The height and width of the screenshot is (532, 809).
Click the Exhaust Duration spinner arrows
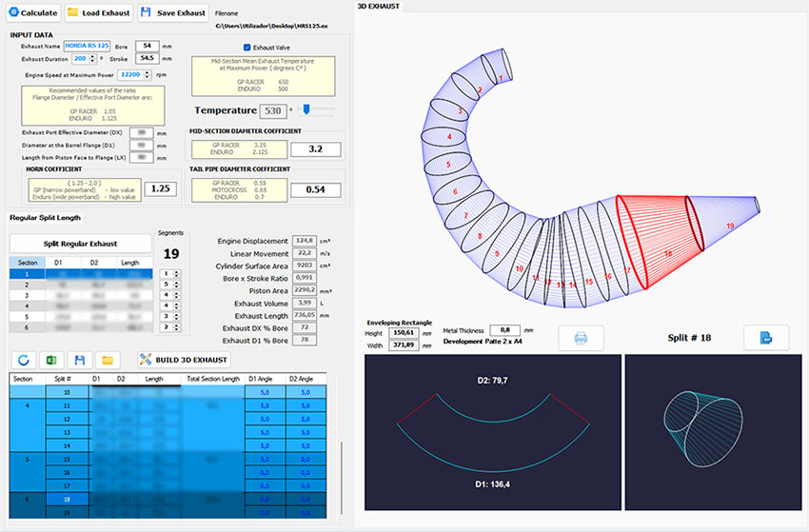click(93, 59)
